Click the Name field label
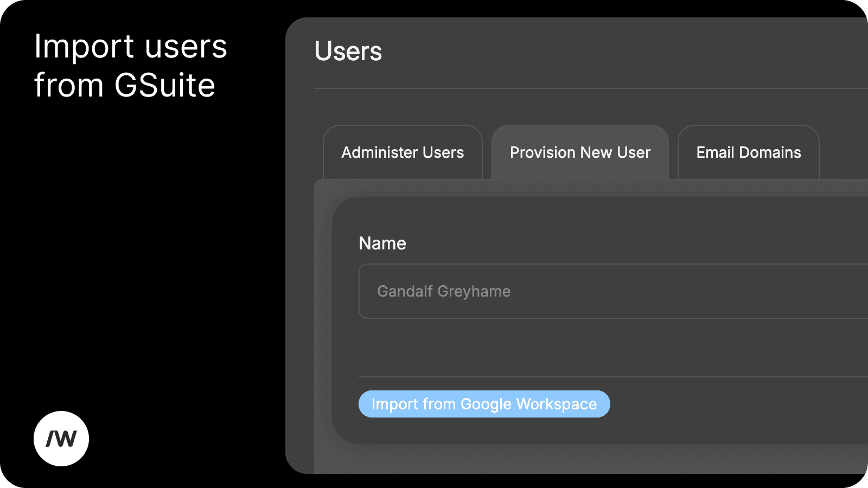The image size is (868, 488). click(x=382, y=243)
